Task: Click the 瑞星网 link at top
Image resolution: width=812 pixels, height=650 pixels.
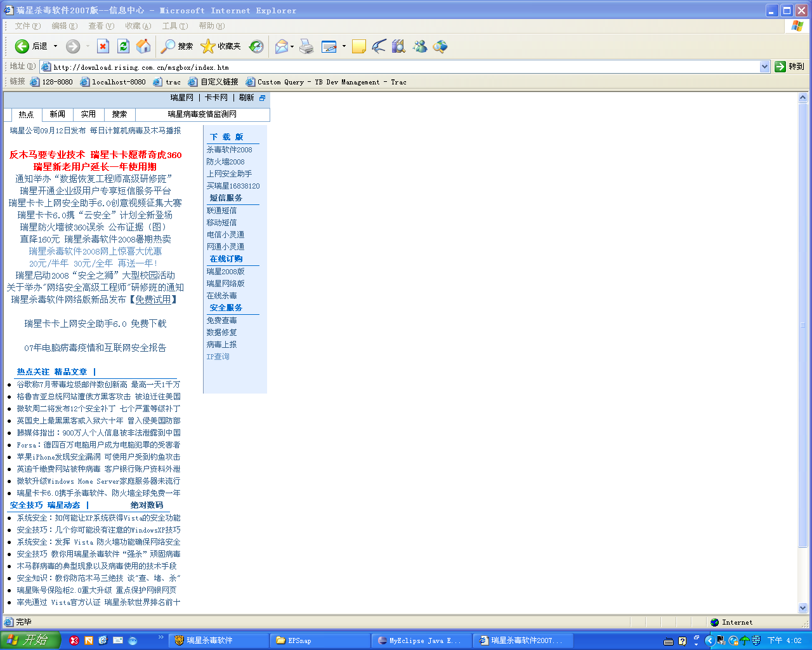Action: tap(182, 98)
